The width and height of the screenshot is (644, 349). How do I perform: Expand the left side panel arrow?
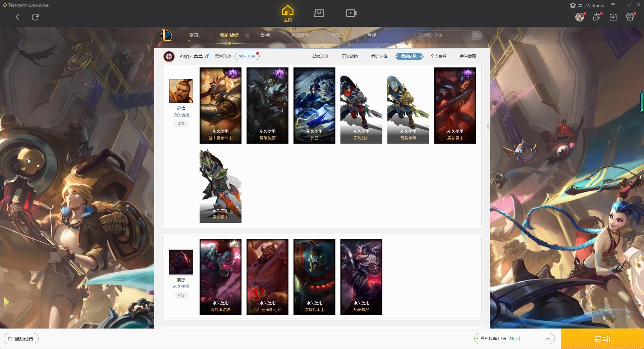coord(2,187)
